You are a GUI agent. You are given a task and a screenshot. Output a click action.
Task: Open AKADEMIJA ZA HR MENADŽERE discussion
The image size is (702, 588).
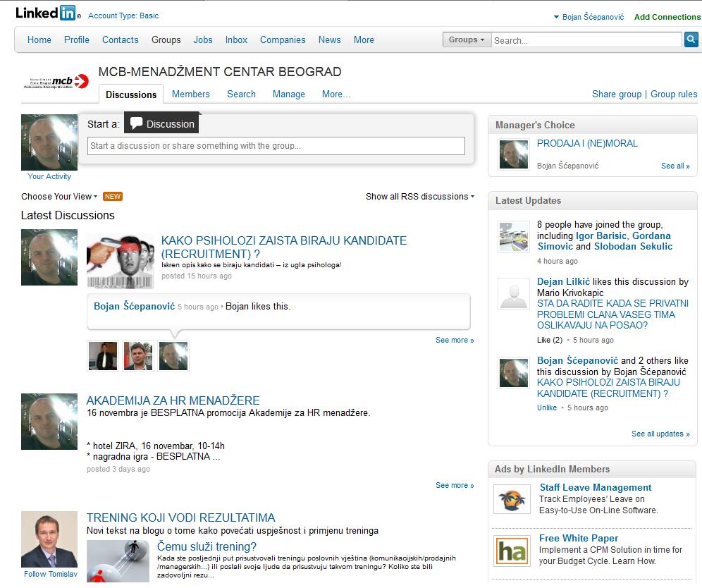[x=173, y=400]
